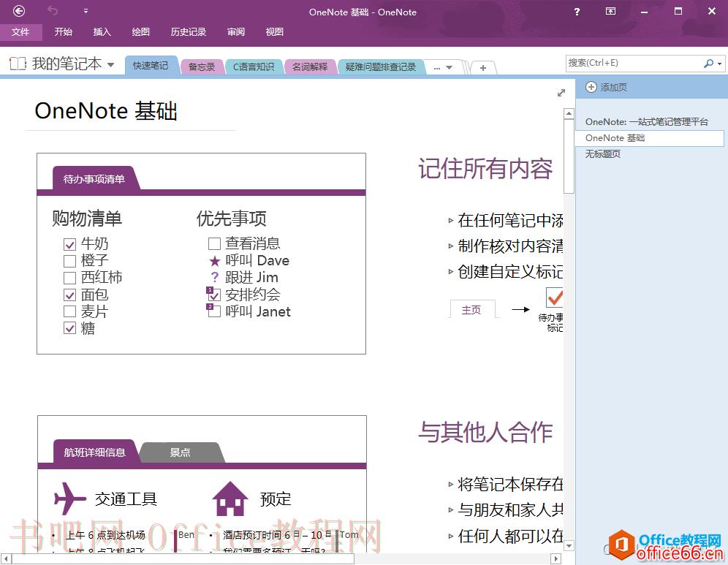Click the vertical scrollbar thumb
The image size is (728, 565).
click(569, 156)
